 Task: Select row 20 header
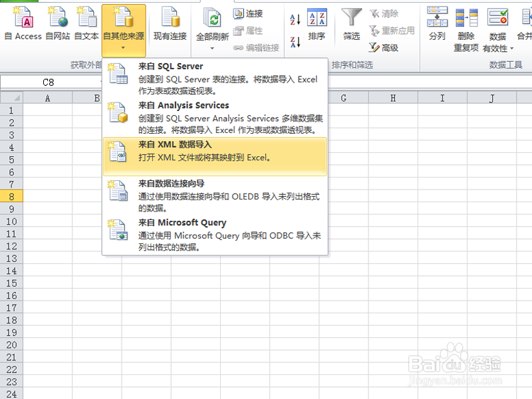tap(11, 344)
